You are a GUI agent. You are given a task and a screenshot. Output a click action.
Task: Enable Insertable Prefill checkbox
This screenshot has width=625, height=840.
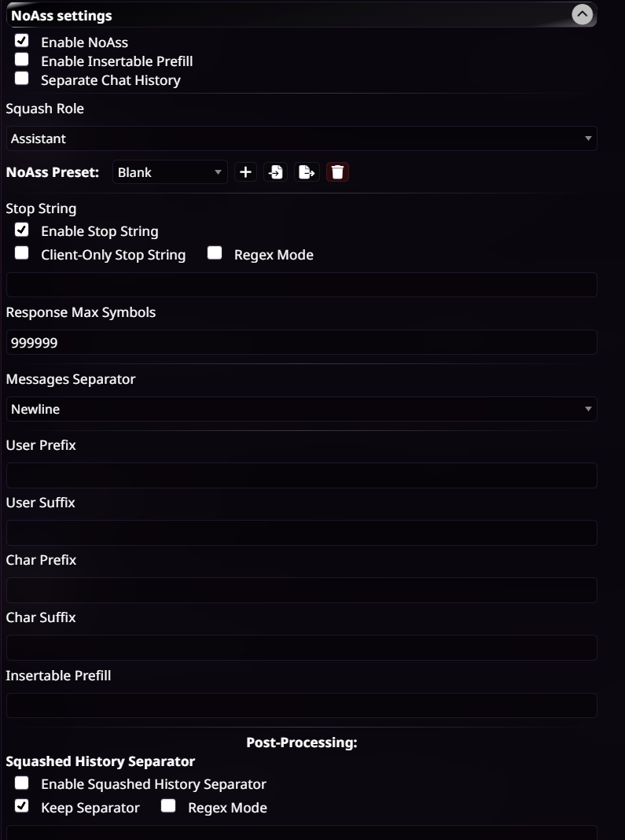pos(21,59)
